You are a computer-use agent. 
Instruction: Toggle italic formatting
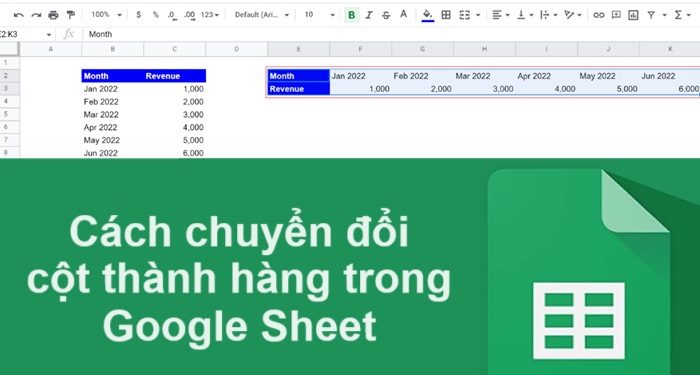[x=369, y=15]
